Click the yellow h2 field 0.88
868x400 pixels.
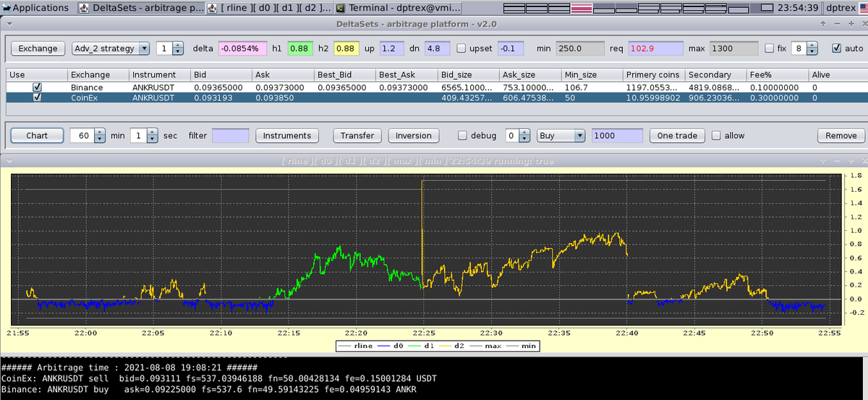[x=346, y=48]
